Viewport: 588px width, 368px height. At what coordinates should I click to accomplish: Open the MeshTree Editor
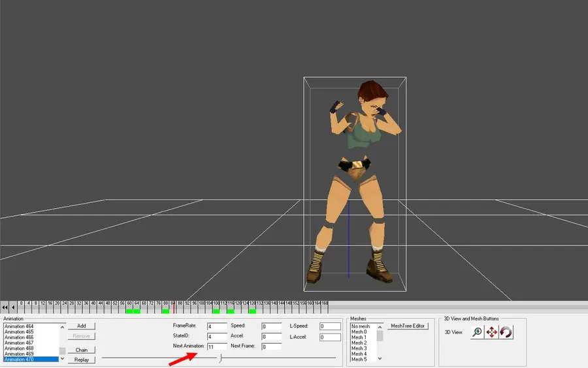pyautogui.click(x=408, y=326)
